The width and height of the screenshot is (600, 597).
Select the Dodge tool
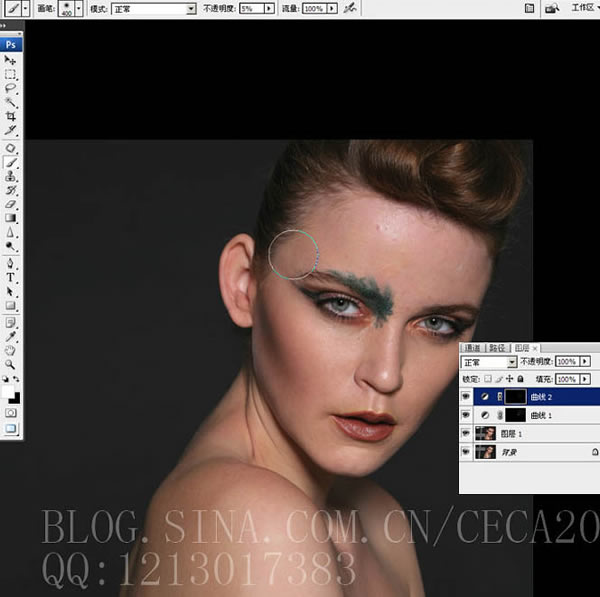[10, 246]
